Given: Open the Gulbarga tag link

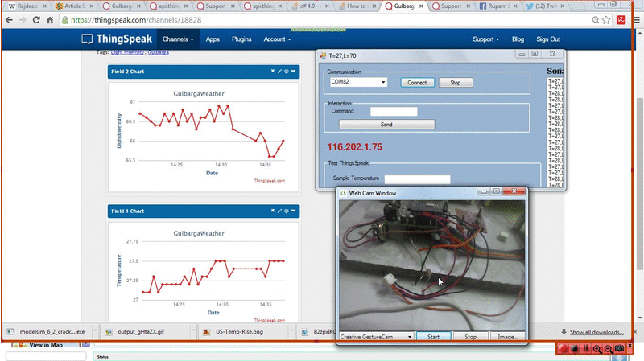Looking at the screenshot, I should 158,52.
